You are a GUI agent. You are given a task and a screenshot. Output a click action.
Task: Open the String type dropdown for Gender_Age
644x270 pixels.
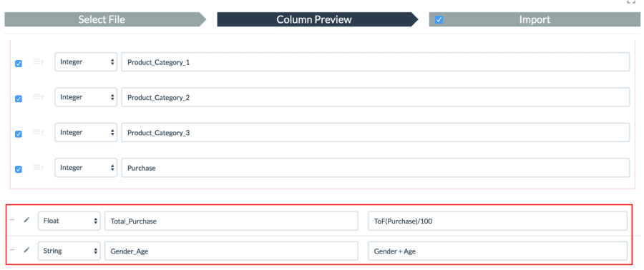point(69,251)
